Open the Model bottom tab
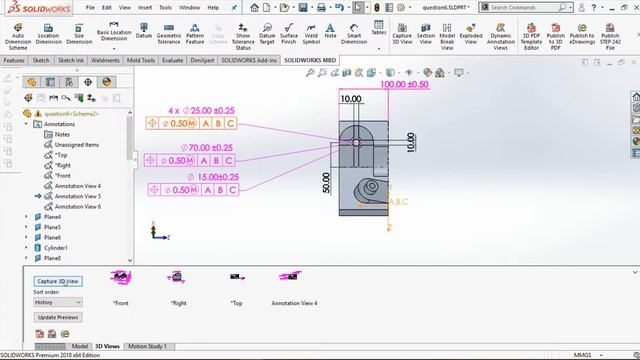The width and height of the screenshot is (640, 360). coord(80,346)
